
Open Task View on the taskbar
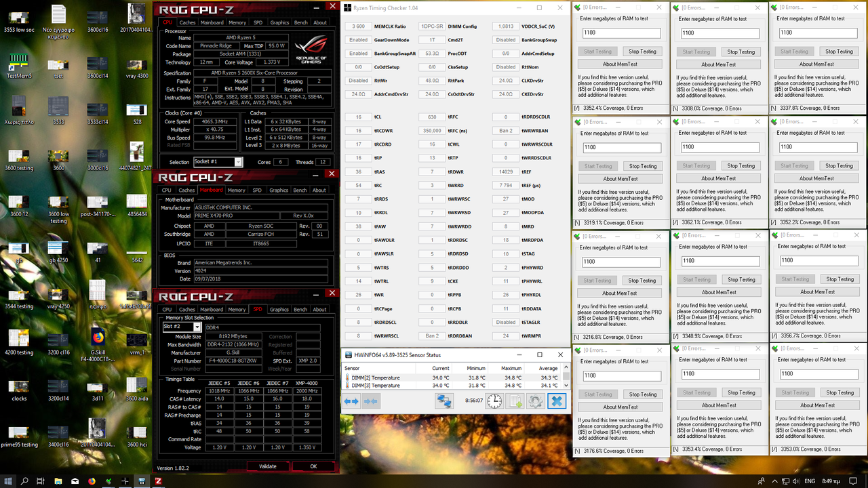[x=42, y=481]
